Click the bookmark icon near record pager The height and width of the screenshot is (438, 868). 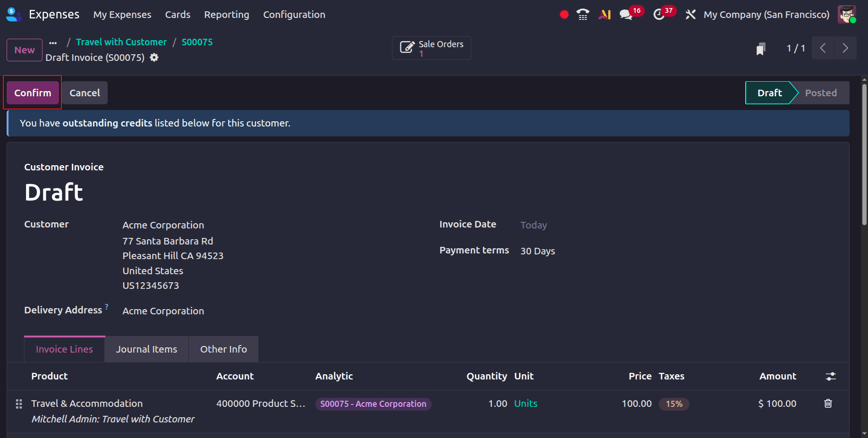(760, 49)
